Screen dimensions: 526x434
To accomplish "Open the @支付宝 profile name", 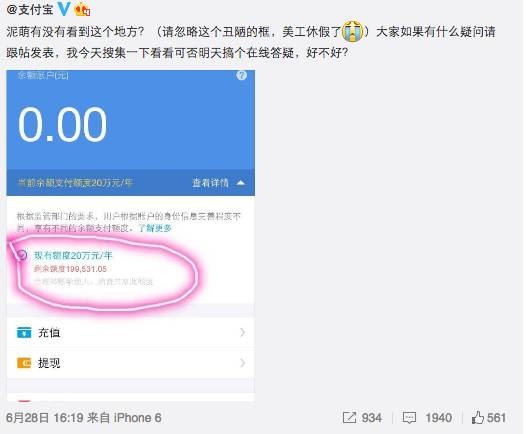I will click(30, 9).
